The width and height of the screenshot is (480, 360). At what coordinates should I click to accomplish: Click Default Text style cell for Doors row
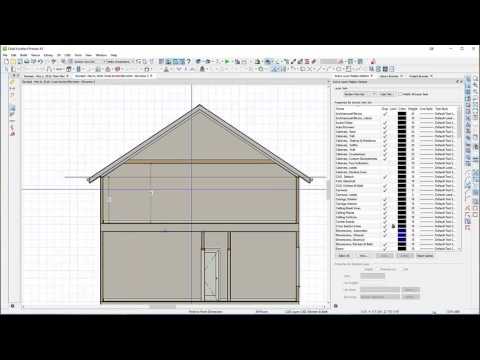click(x=445, y=249)
